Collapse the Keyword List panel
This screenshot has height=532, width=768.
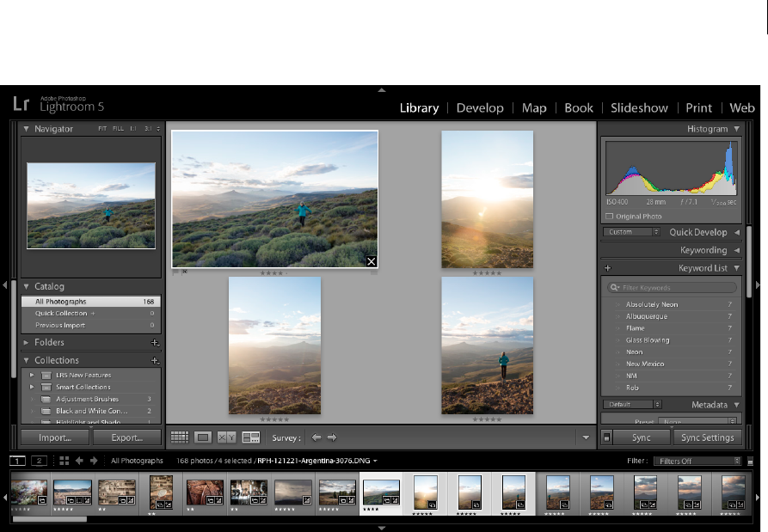pyautogui.click(x=737, y=267)
